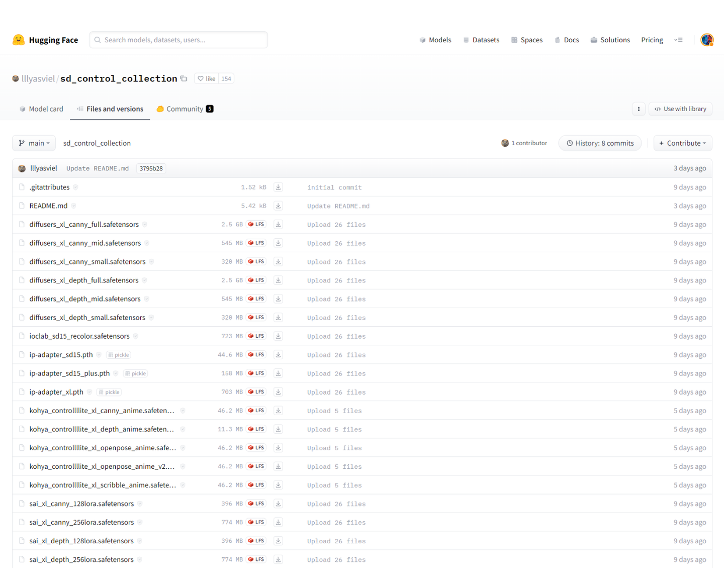Open Spaces in the top navigation

527,40
